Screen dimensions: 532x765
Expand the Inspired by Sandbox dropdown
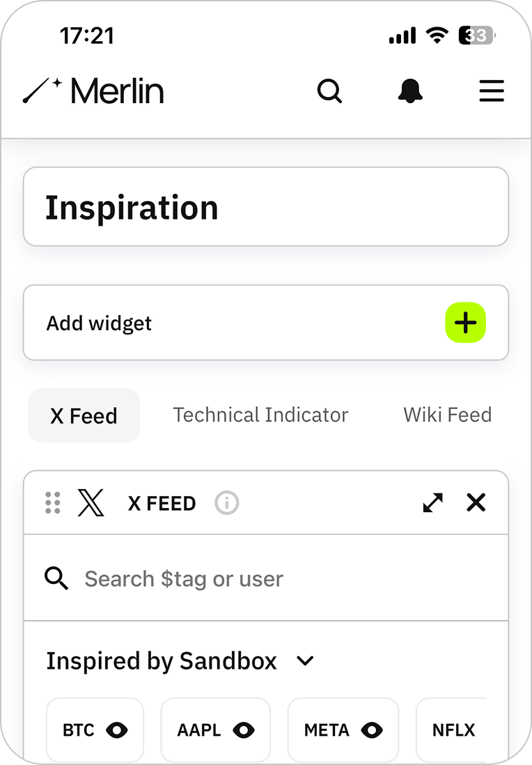coord(306,661)
